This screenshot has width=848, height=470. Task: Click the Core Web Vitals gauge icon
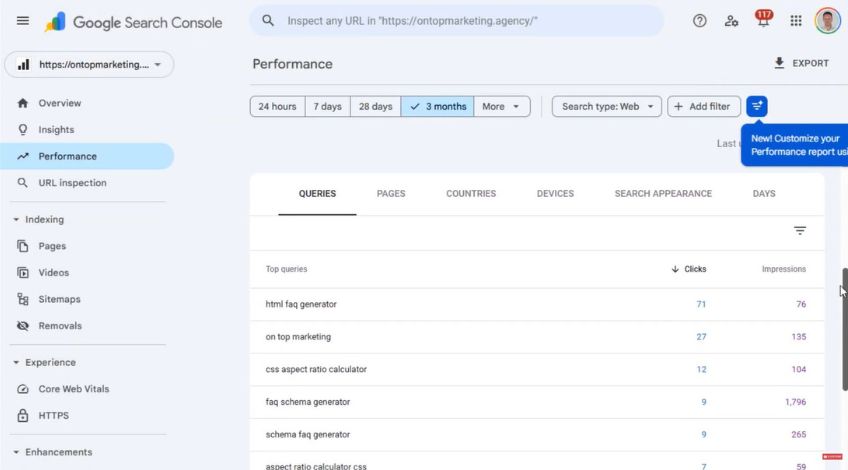[x=23, y=389]
